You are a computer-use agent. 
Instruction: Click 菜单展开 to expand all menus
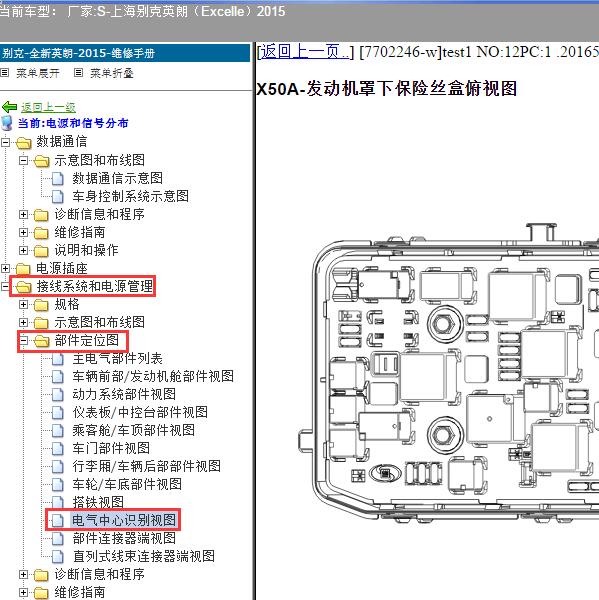[x=38, y=73]
